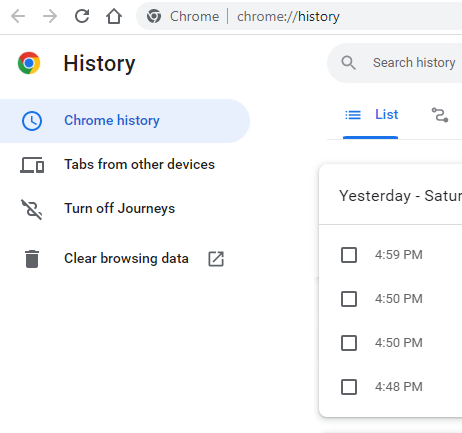
Task: Click the browser Forward arrow
Action: 50,16
